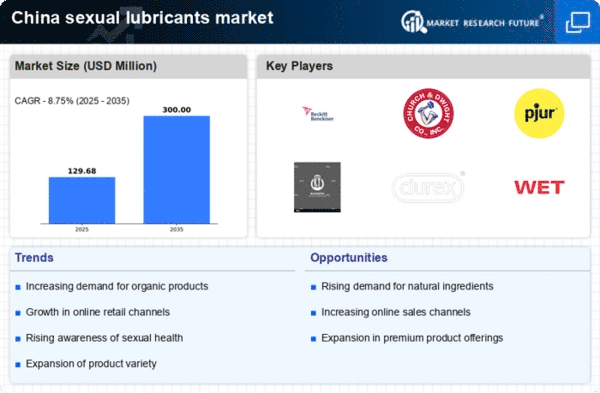Click the 2035 bar in the chart
This screenshot has width=600, height=393.
(176, 170)
